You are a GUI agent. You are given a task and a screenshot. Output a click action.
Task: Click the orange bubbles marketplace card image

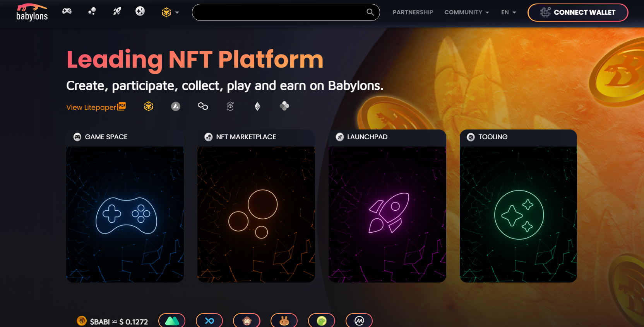tap(256, 215)
